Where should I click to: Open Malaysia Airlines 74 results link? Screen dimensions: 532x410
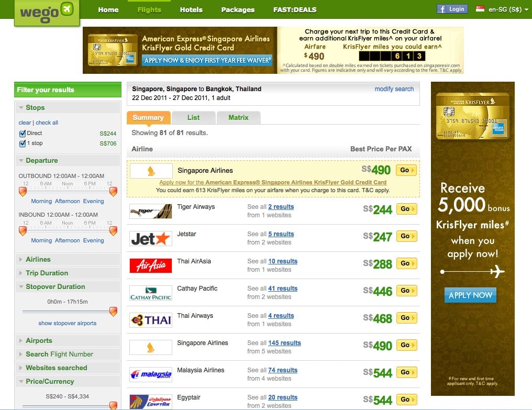(x=283, y=370)
